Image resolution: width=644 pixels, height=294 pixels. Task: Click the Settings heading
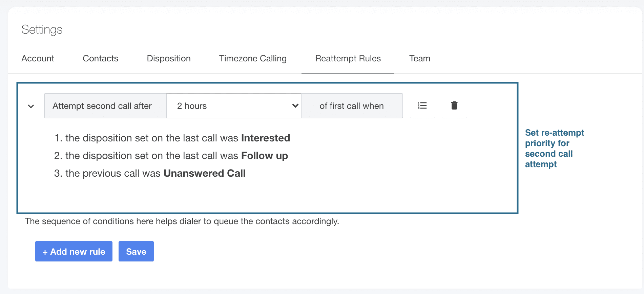(x=42, y=30)
